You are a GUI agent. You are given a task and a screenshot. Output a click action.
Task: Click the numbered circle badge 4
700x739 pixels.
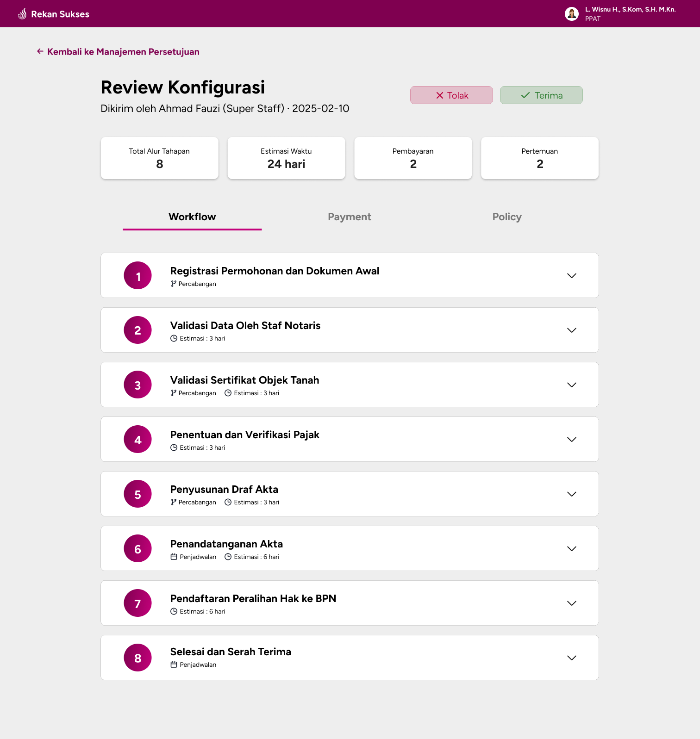coord(137,439)
